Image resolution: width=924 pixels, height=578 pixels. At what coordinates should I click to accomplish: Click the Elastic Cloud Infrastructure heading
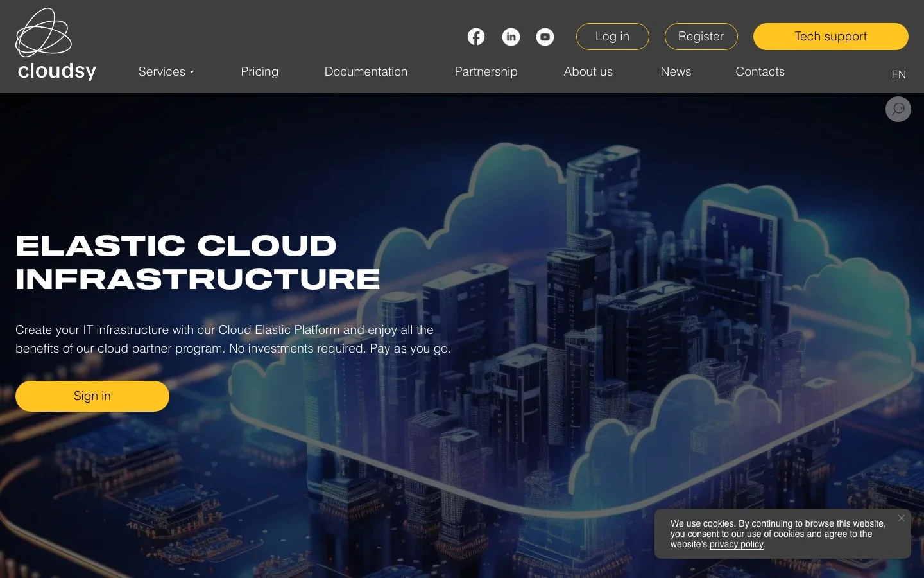[198, 262]
